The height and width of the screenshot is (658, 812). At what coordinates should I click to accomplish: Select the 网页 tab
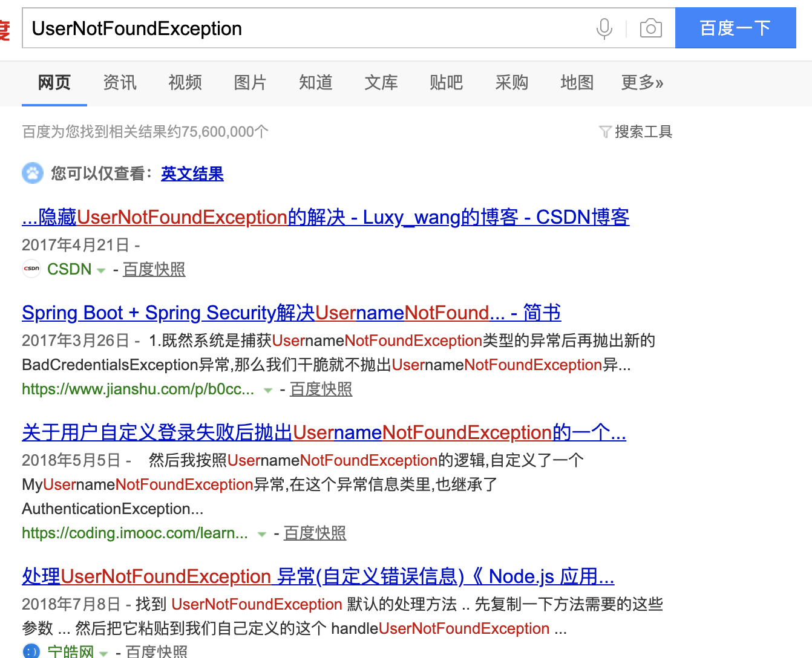tap(54, 83)
